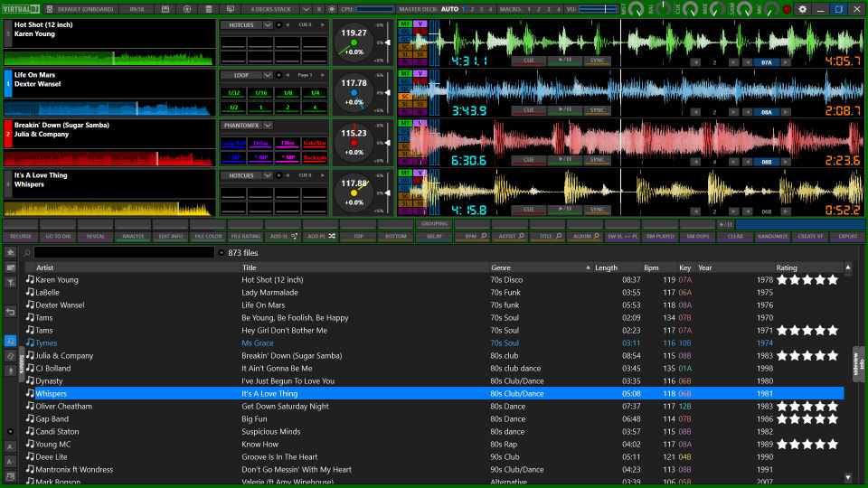
Task: Click the MST master volume knob
Action: click(x=636, y=9)
